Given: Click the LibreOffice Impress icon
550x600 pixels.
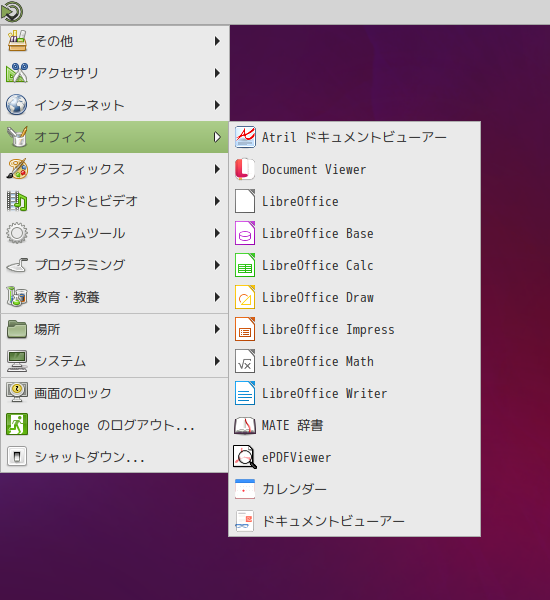Looking at the screenshot, I should point(245,329).
